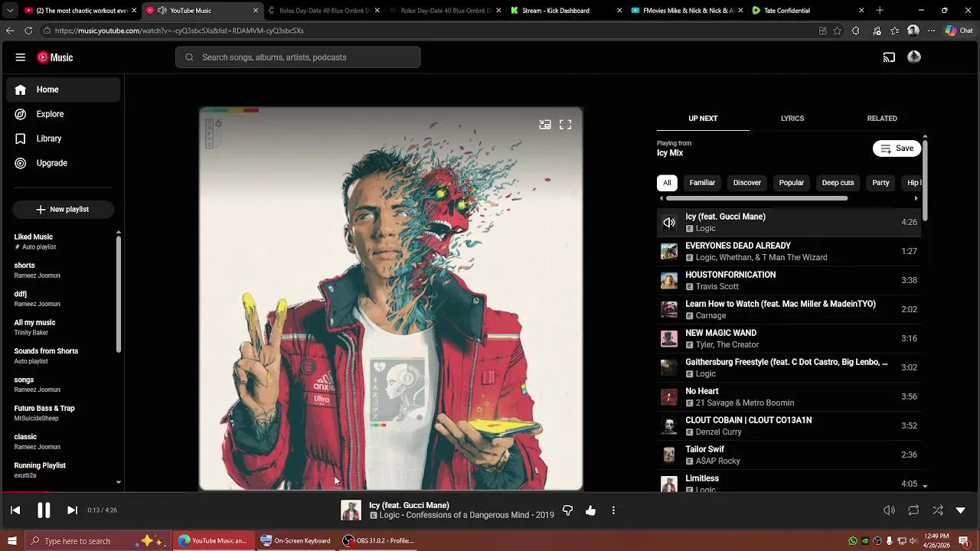Select the Discover filter chip
Viewport: 980px width, 551px height.
click(x=747, y=183)
